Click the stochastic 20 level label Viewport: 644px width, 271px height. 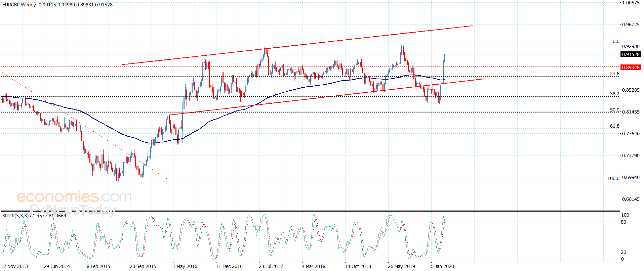click(623, 252)
